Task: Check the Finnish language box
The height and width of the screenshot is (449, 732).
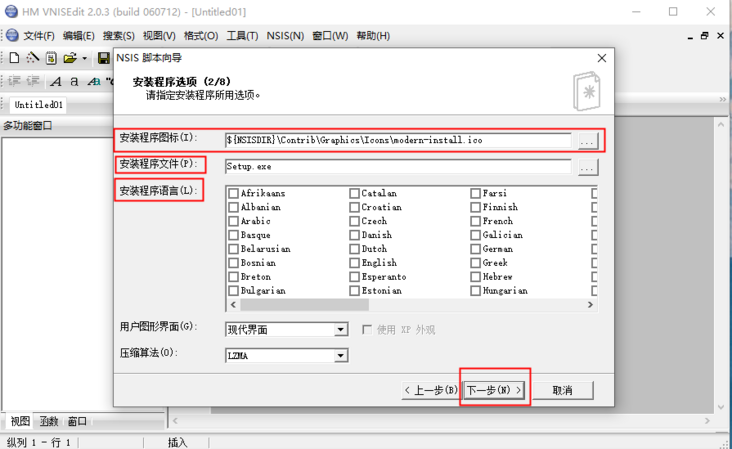Action: [475, 207]
